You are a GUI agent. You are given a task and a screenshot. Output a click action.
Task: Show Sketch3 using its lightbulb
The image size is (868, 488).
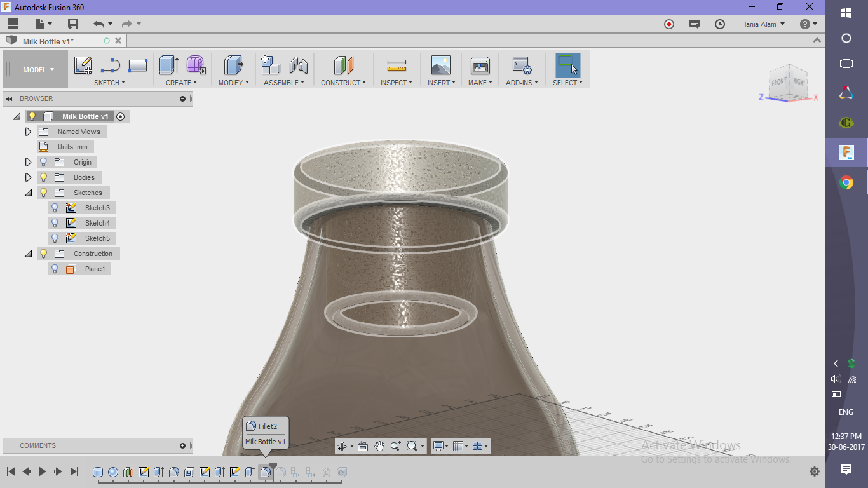point(55,208)
